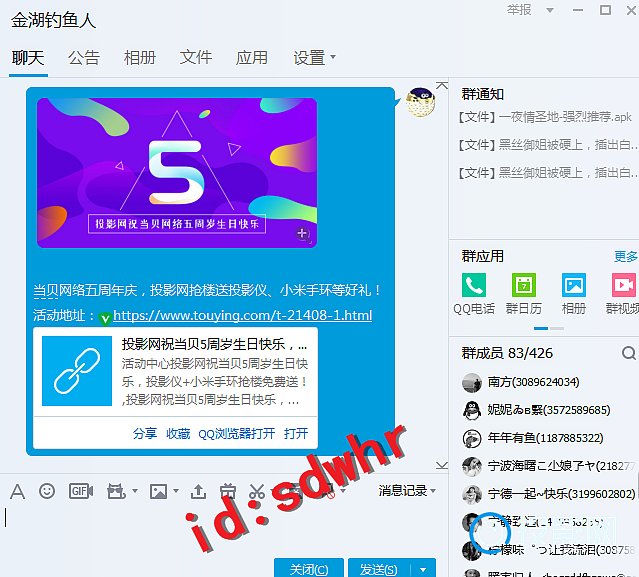
Task: Open the dropdown arrow next to 举报
Action: click(x=550, y=10)
